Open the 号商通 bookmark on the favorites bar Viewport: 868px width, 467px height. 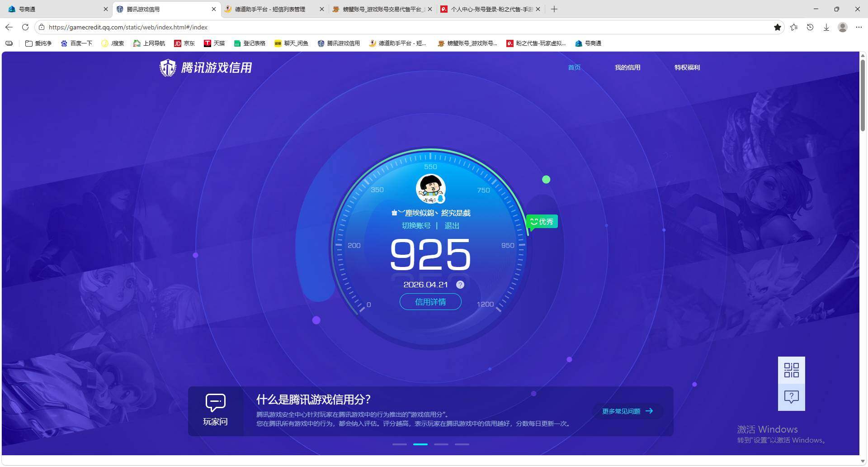coord(588,43)
